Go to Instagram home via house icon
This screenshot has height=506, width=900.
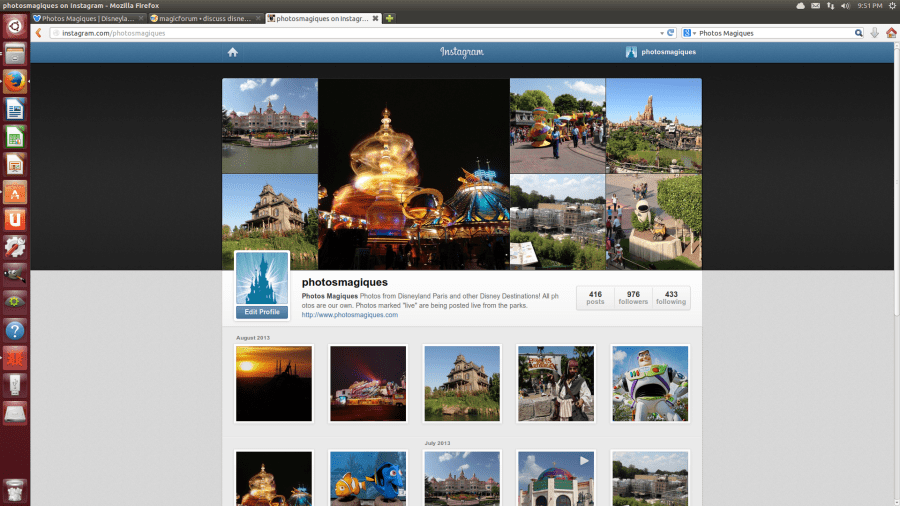pyautogui.click(x=232, y=52)
